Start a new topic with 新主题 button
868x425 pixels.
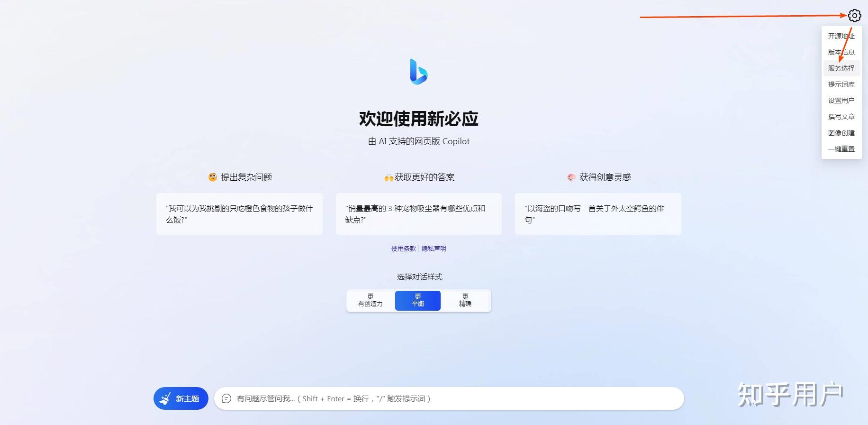tap(181, 398)
